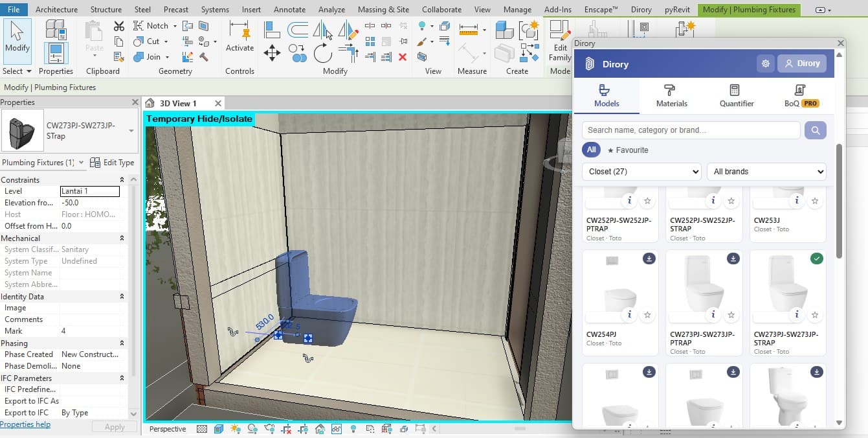Favourite the CW253J closet star

click(x=814, y=201)
